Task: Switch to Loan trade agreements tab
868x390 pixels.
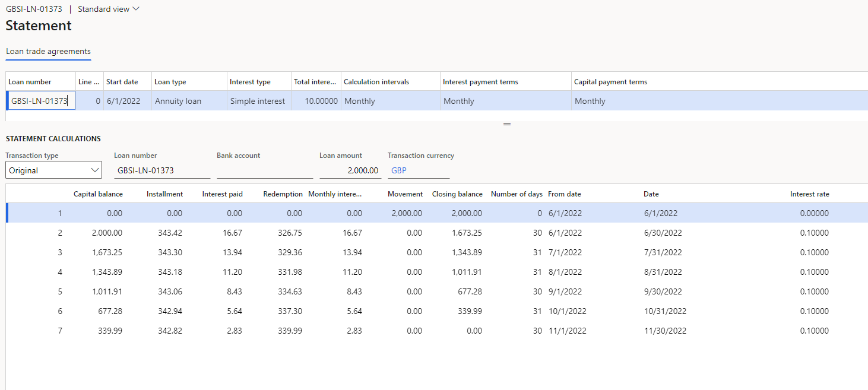Action: point(48,52)
